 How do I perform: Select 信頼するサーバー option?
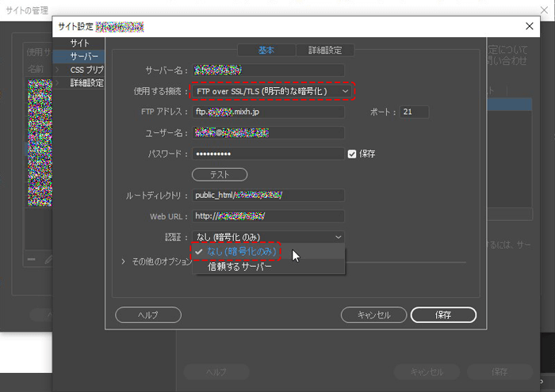click(268, 267)
